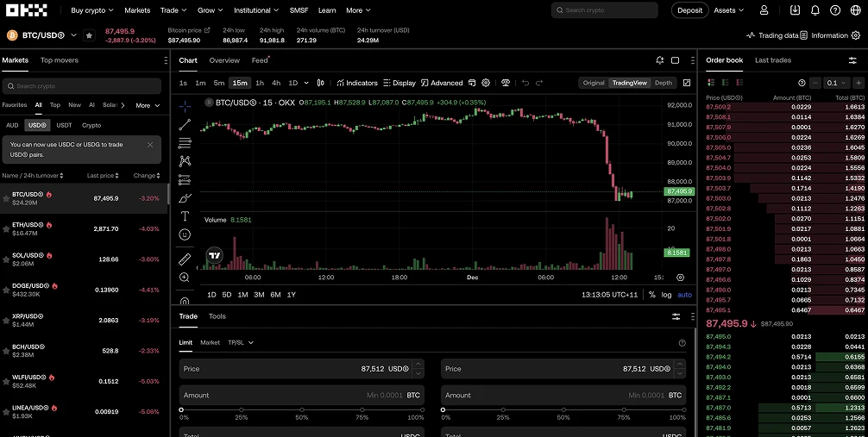
Task: Open the help question mark icon
Action: pos(835,10)
